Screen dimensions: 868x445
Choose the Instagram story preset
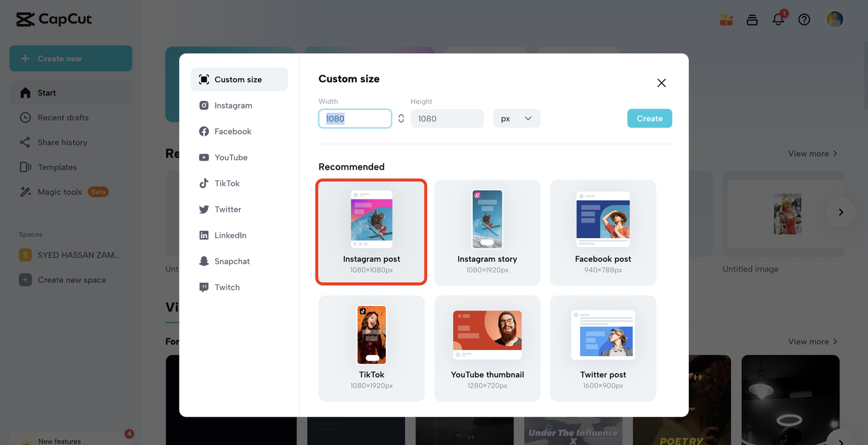pos(488,233)
